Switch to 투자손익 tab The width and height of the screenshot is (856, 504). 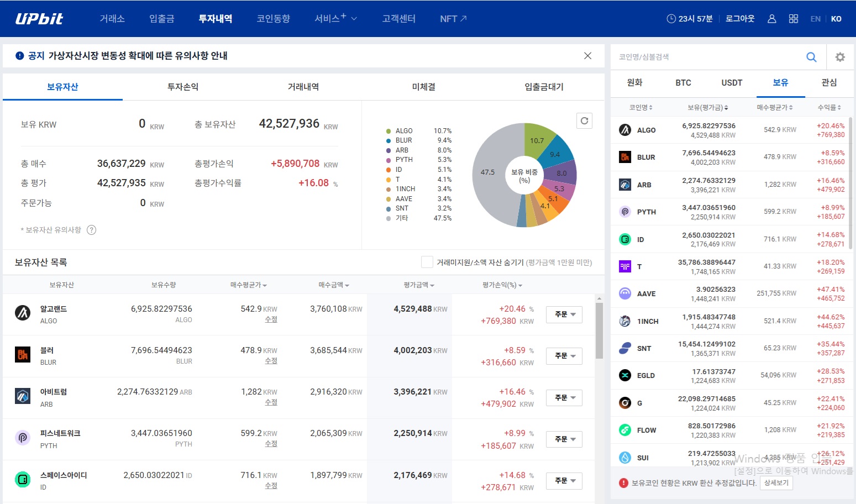point(183,87)
